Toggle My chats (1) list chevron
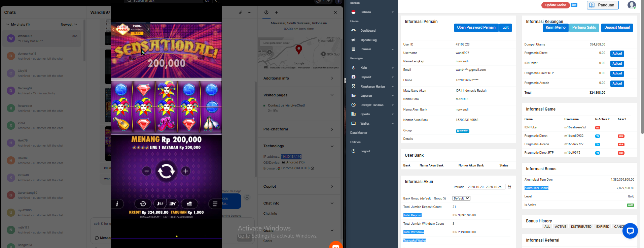 point(8,25)
